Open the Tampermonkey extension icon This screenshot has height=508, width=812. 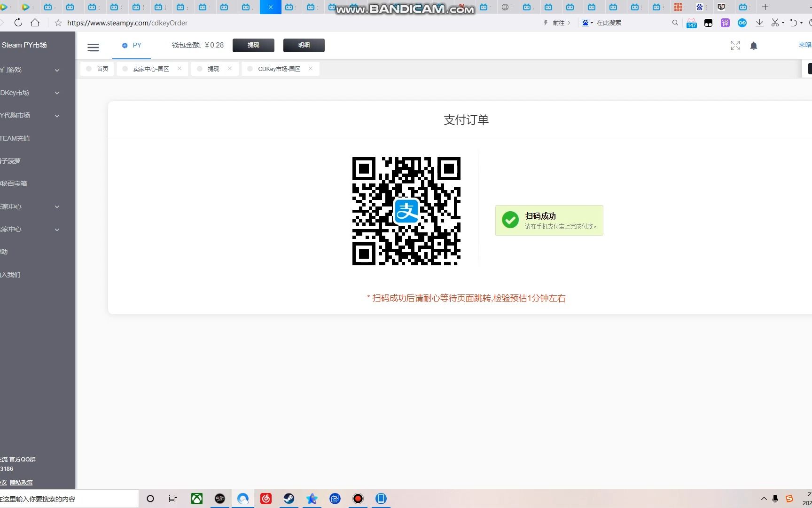click(708, 23)
